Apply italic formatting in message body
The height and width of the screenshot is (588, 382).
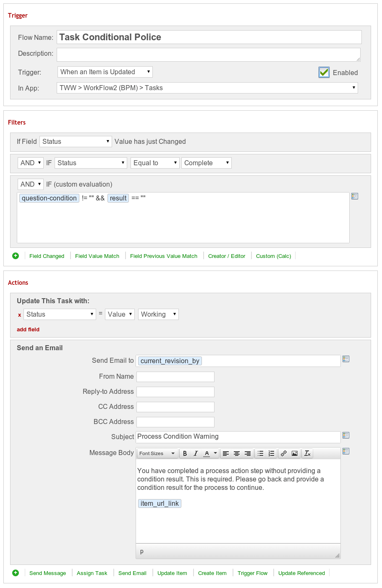click(196, 453)
